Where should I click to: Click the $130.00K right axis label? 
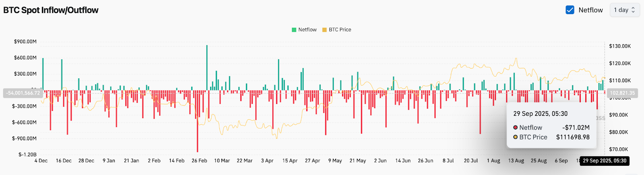620,46
